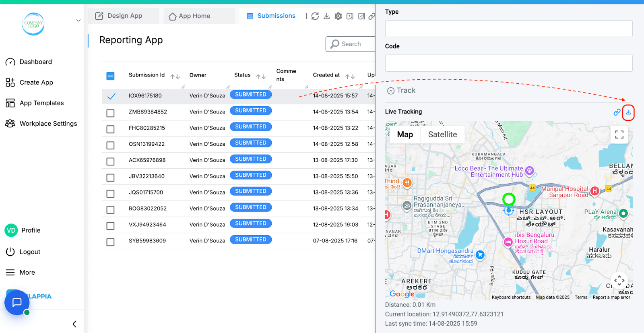The height and width of the screenshot is (333, 644).
Task: Open Create App from sidebar
Action: (29, 83)
